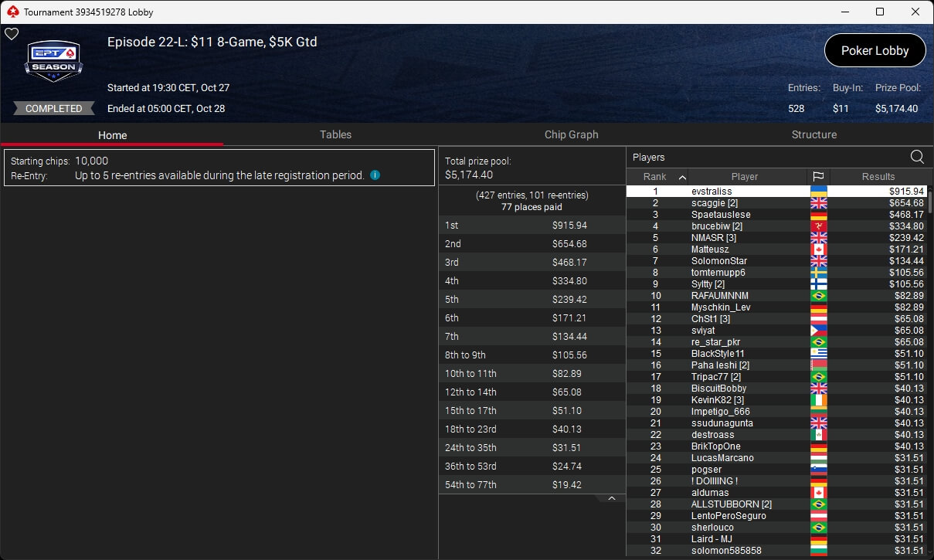Maximize the tournament lobby window
This screenshot has height=560, width=934.
pos(879,12)
